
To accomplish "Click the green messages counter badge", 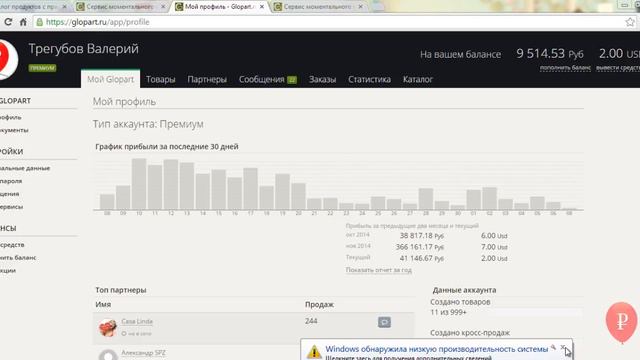I will [x=292, y=80].
